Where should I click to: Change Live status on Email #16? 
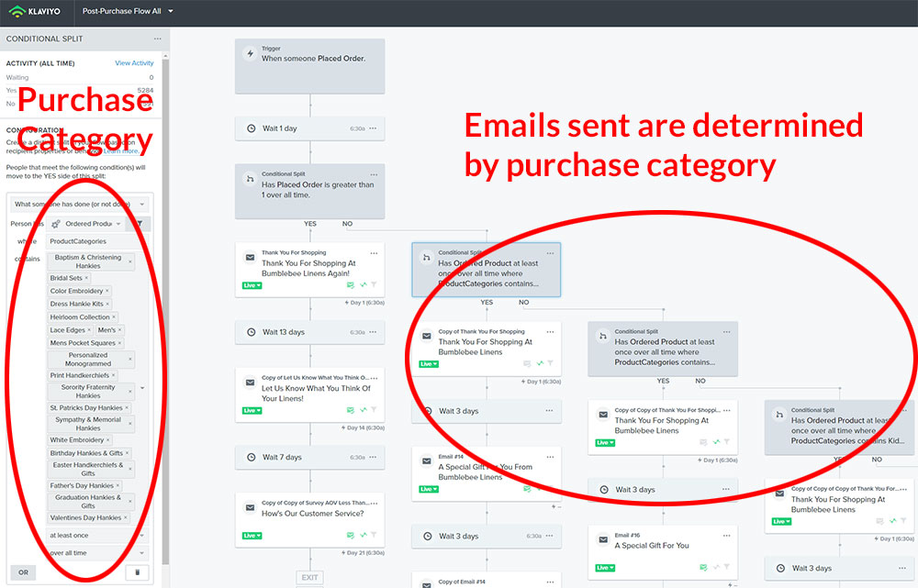click(605, 568)
